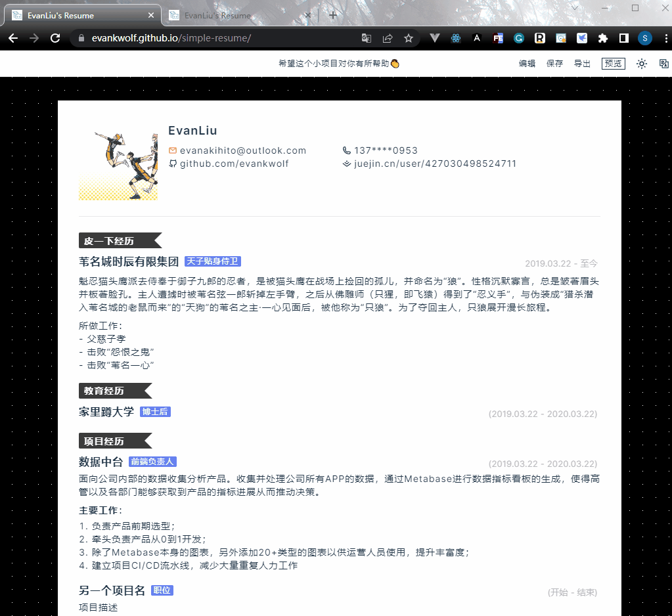
Task: Toggle dark mode with the sun icon
Action: point(642,63)
